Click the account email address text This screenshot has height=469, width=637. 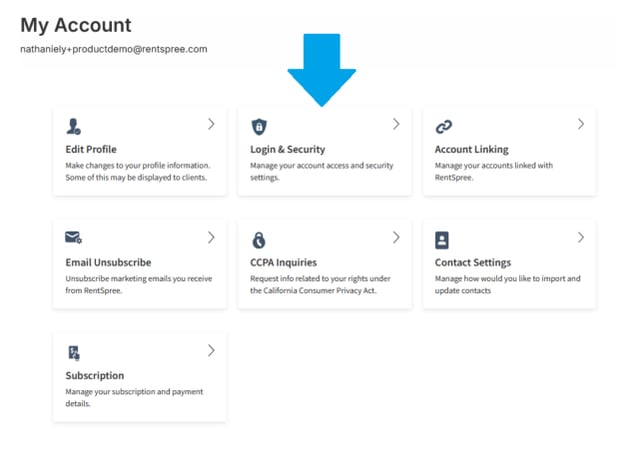click(x=114, y=49)
